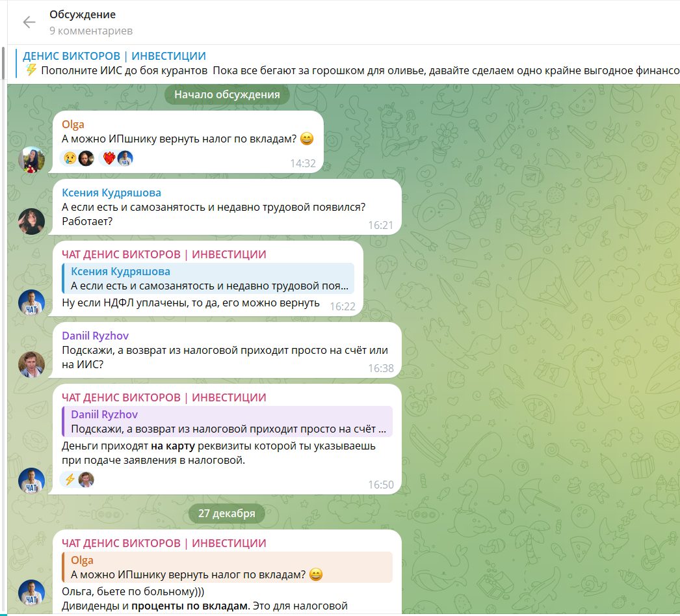Jump to quoted Ксения Кудряшова message
Screen dimensions: 680x616
click(208, 278)
